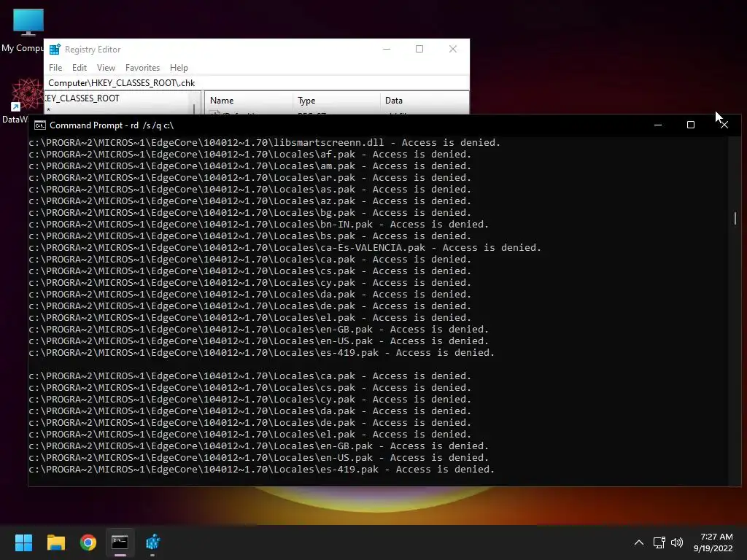Minimize the Registry Editor window

387,49
